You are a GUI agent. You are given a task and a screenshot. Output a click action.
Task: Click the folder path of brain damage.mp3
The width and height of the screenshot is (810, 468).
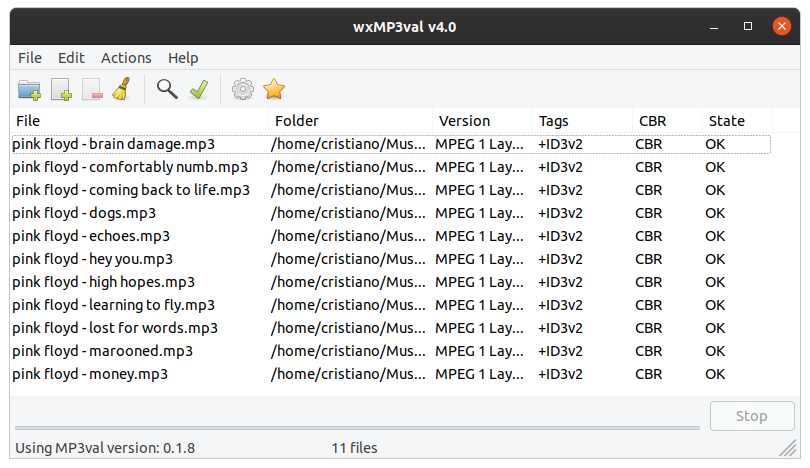tap(348, 144)
